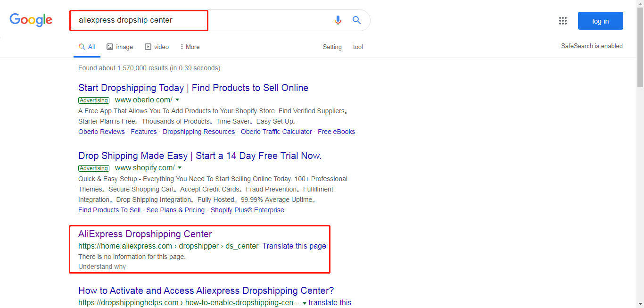This screenshot has width=644, height=308.
Task: Open See Plans & Pricing sitelink
Action: click(175, 210)
